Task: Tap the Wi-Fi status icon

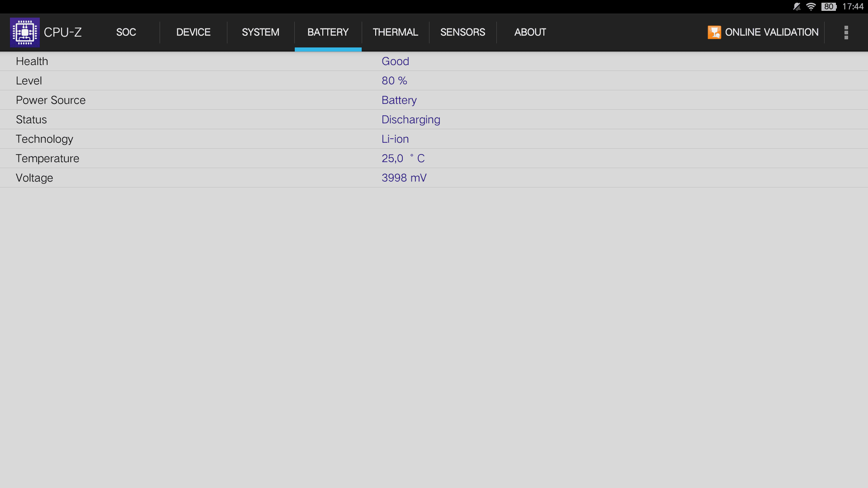Action: pyautogui.click(x=811, y=7)
